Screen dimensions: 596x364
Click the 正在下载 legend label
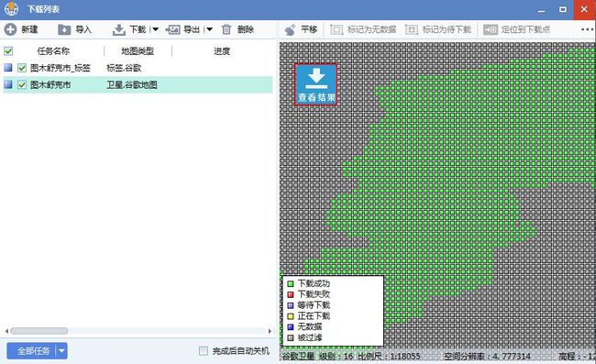point(314,315)
